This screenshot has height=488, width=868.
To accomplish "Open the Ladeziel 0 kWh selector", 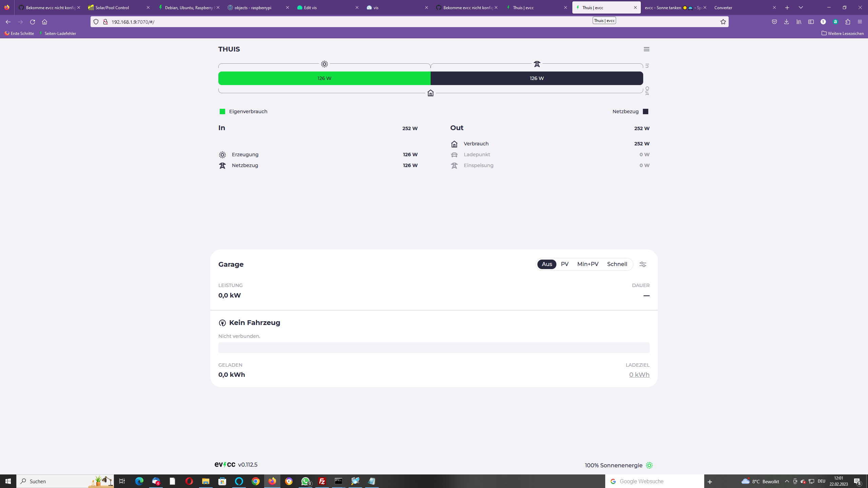I will point(639,375).
